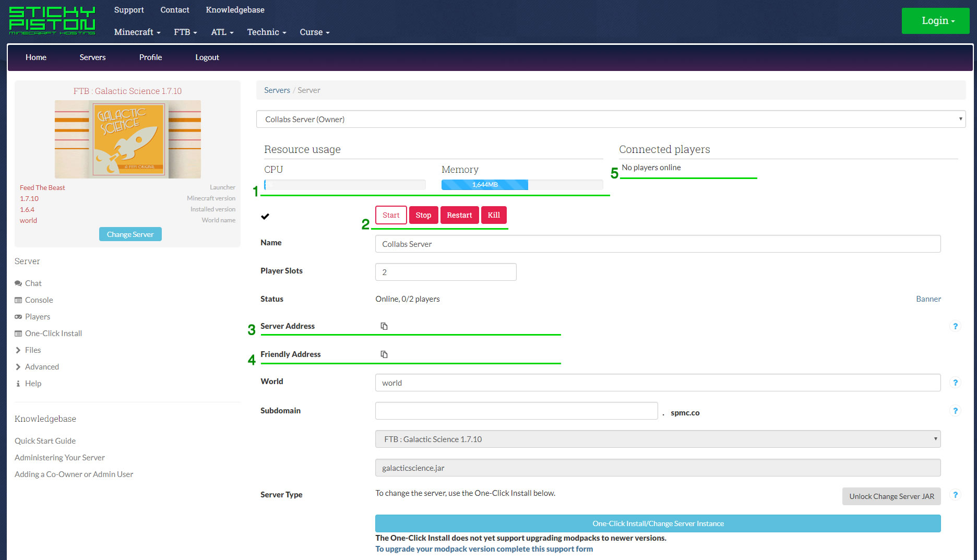Screen dimensions: 977x560
Task: Open Administering Your Server link
Action: pyautogui.click(x=59, y=458)
